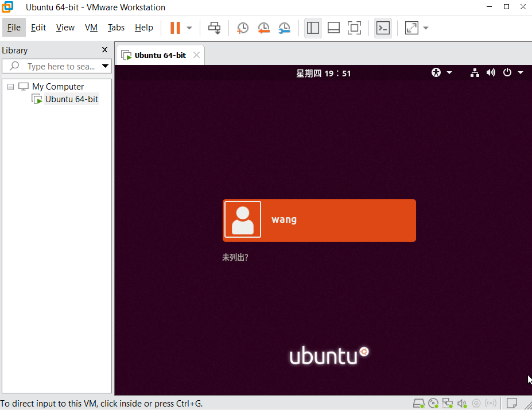Select the wang user to log in
Image resolution: width=532 pixels, height=410 pixels.
[319, 221]
